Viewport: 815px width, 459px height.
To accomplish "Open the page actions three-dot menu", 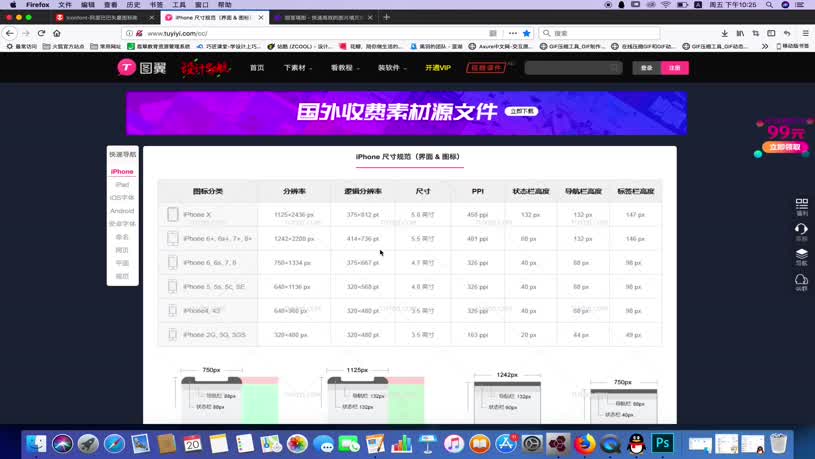I will coord(512,33).
